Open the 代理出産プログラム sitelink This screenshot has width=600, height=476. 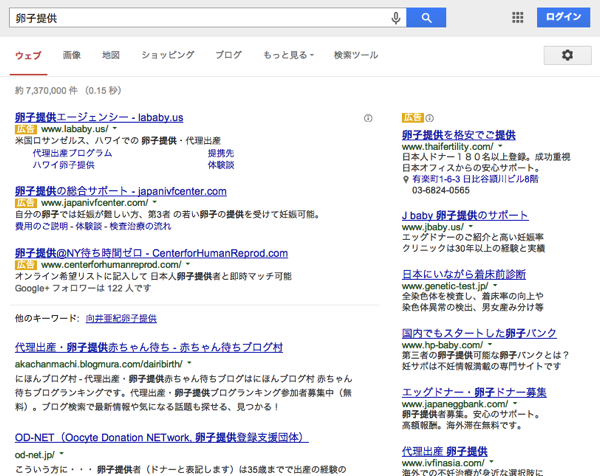point(72,153)
